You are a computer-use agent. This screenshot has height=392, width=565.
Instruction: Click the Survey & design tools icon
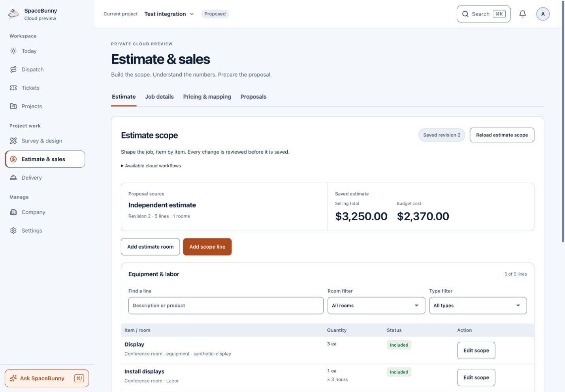coord(13,141)
